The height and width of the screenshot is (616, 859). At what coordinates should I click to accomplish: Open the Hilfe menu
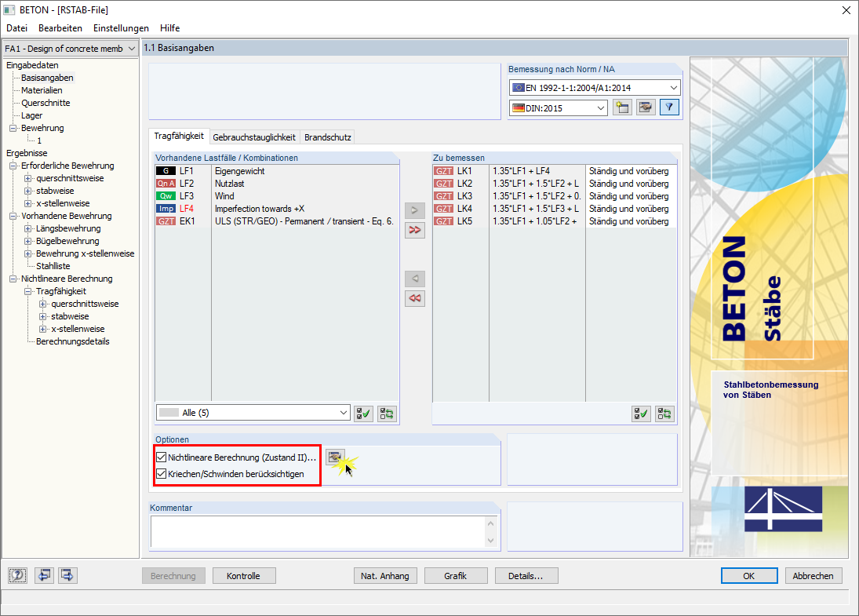(169, 28)
